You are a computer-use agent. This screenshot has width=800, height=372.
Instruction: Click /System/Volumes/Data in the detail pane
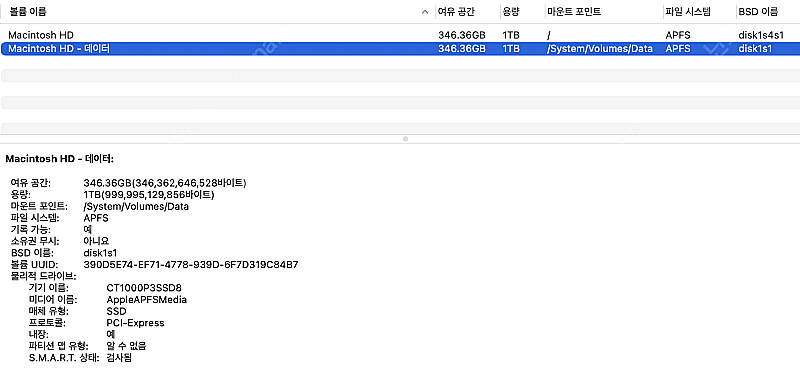tap(136, 207)
